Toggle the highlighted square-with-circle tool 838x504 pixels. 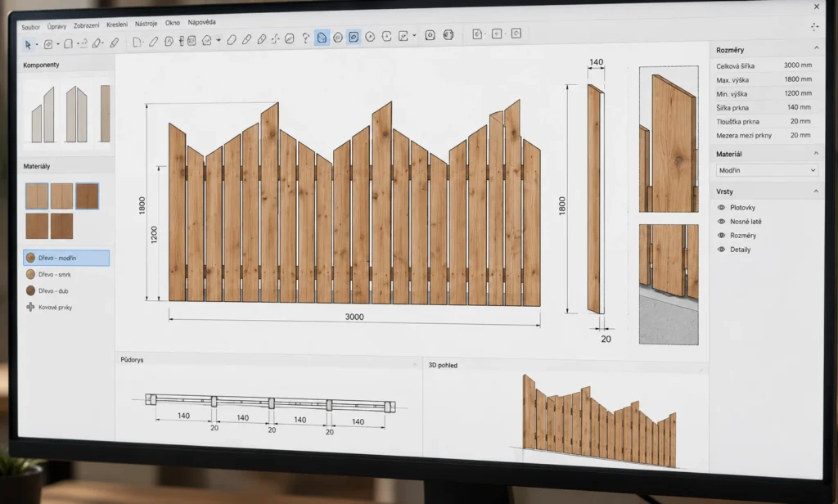(354, 37)
